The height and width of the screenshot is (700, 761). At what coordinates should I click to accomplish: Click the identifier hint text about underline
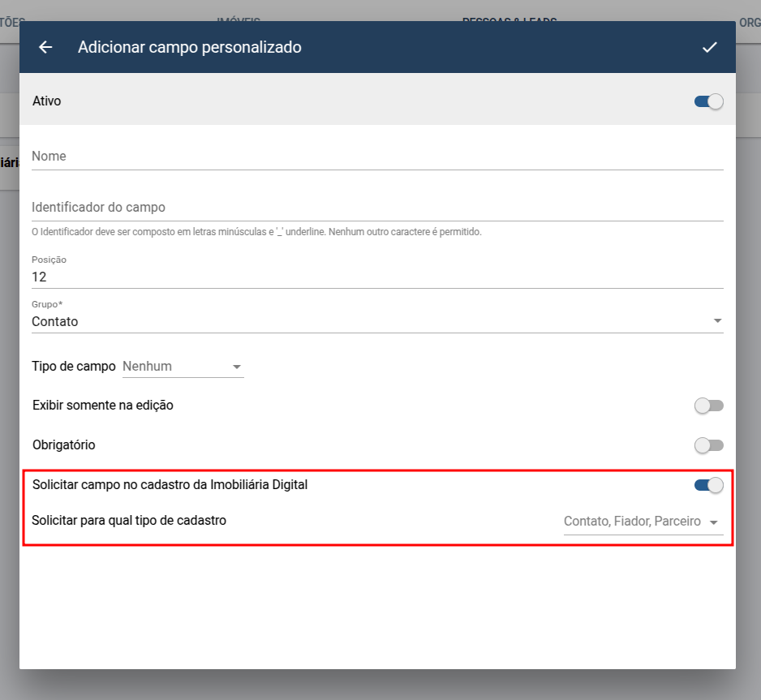[x=256, y=232]
